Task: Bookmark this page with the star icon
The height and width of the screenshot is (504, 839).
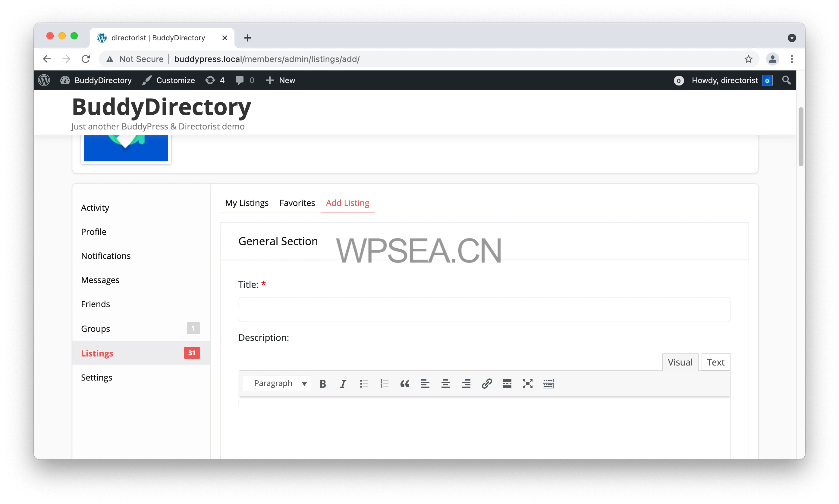Action: point(748,59)
